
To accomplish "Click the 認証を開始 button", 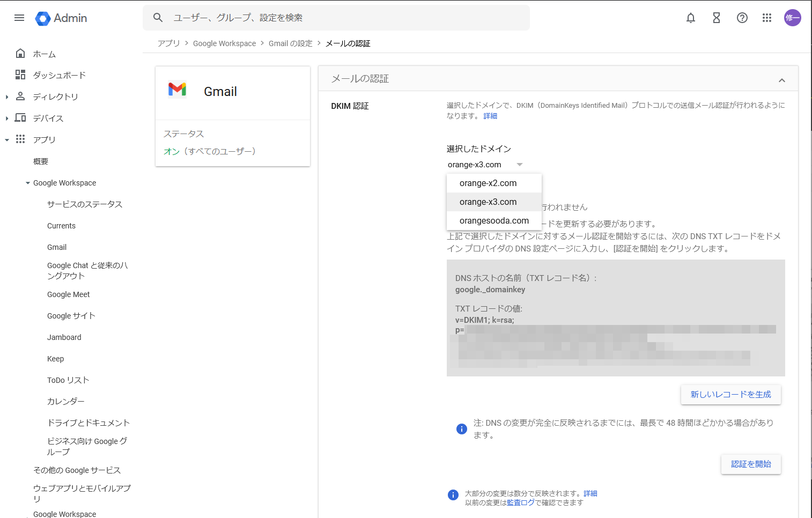I will click(x=751, y=464).
